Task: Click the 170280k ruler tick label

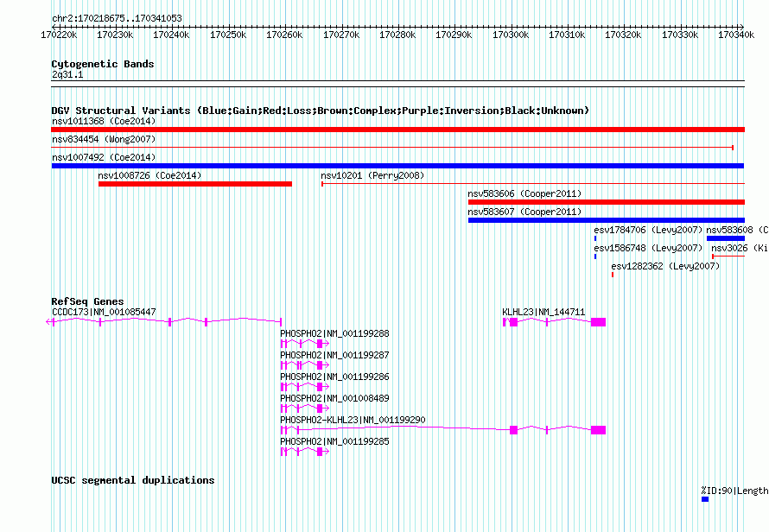Action: tap(397, 35)
